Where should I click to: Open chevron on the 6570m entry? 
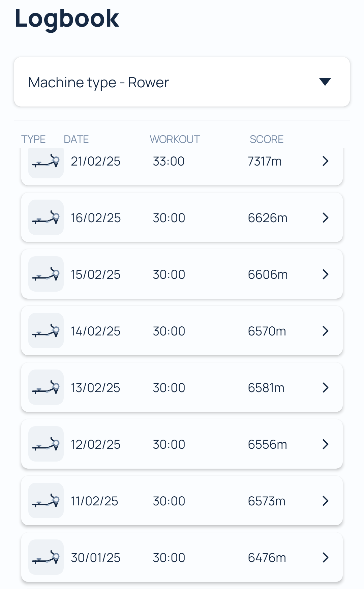[x=325, y=331]
